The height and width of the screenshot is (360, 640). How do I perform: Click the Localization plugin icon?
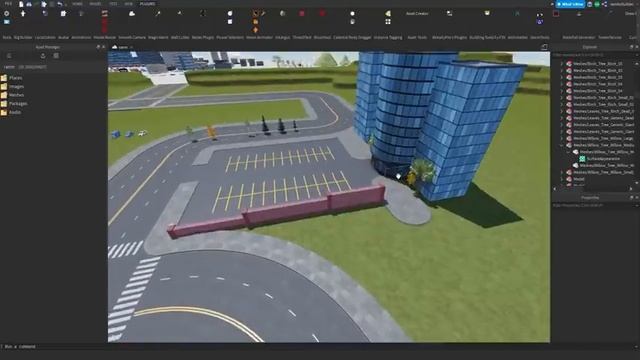point(45,13)
